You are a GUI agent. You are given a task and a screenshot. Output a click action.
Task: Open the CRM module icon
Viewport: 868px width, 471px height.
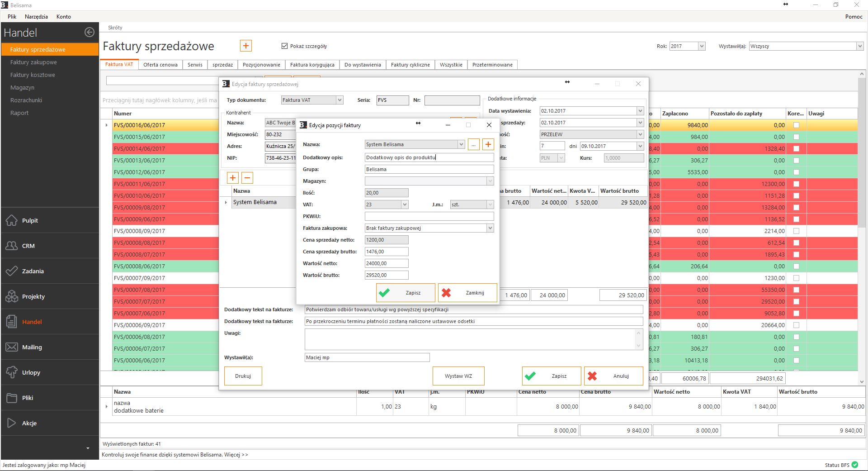[x=12, y=246]
